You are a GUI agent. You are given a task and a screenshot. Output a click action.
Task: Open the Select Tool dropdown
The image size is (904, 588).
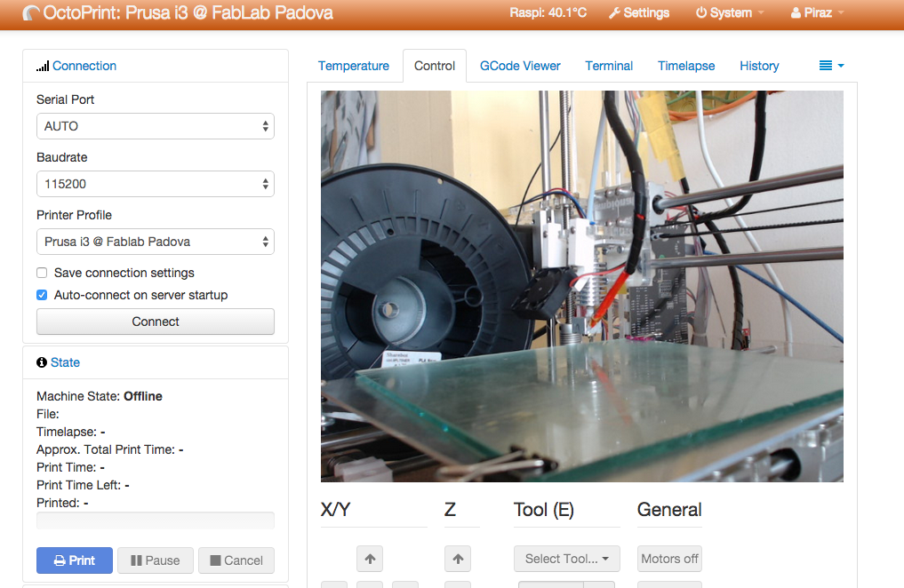click(567, 559)
